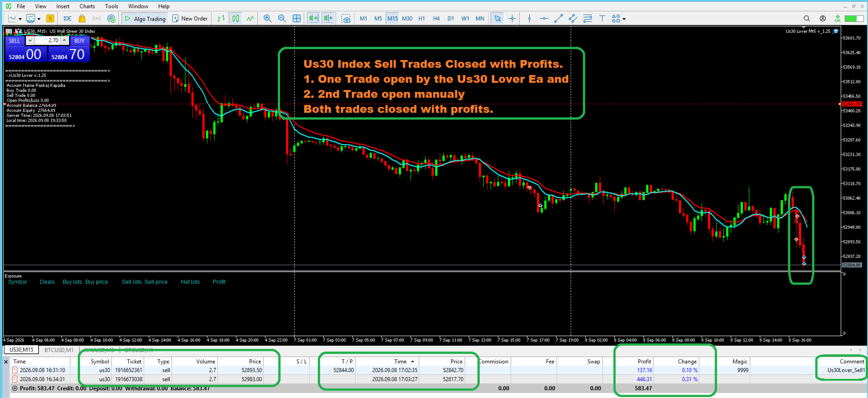
Task: Click the blue SELL button
Action: click(15, 40)
